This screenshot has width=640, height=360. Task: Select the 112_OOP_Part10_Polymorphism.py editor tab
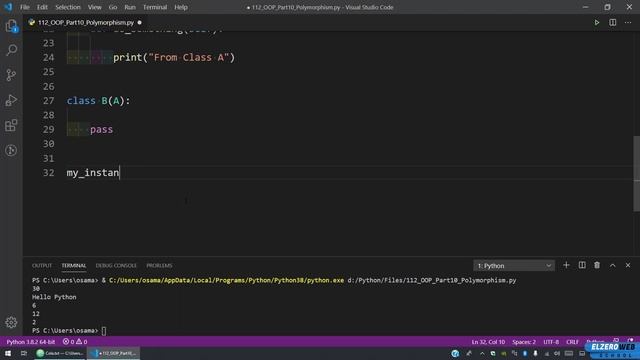[85, 22]
